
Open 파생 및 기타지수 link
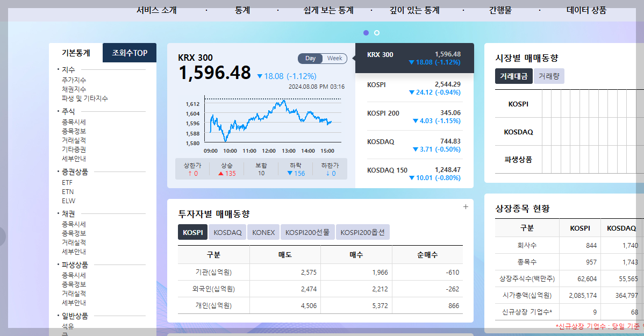(84, 98)
